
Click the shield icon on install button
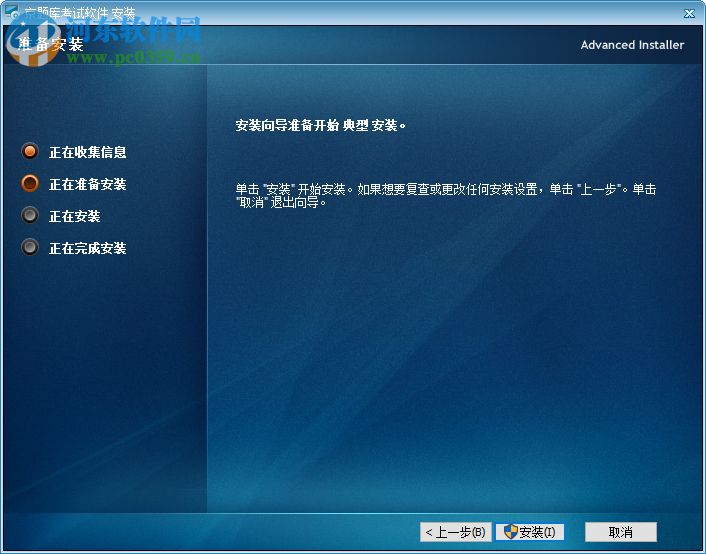511,531
